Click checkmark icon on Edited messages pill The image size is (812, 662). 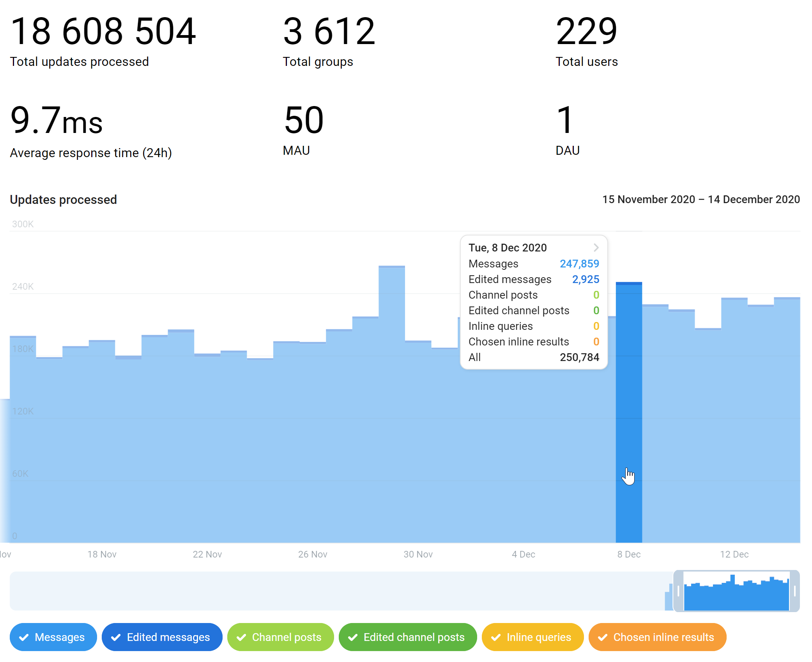click(116, 637)
